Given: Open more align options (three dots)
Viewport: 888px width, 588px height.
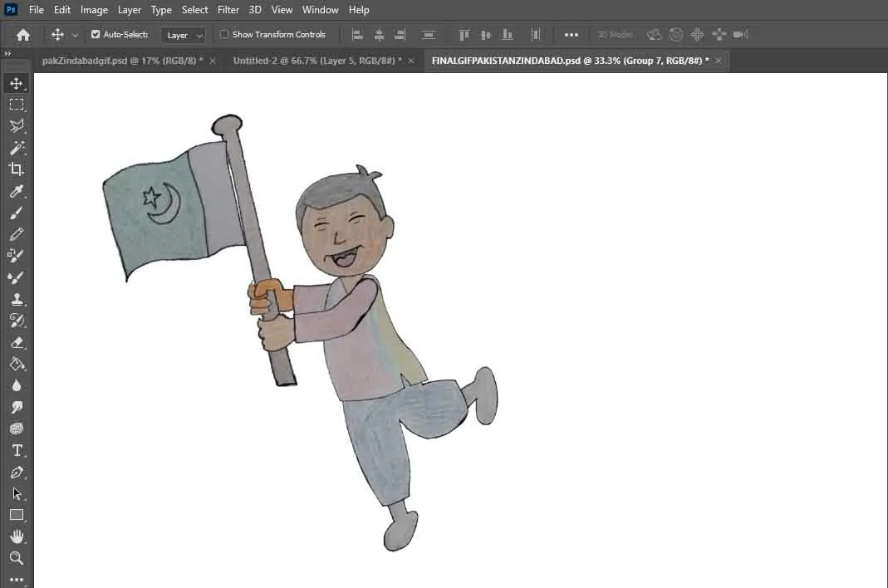Looking at the screenshot, I should 572,35.
